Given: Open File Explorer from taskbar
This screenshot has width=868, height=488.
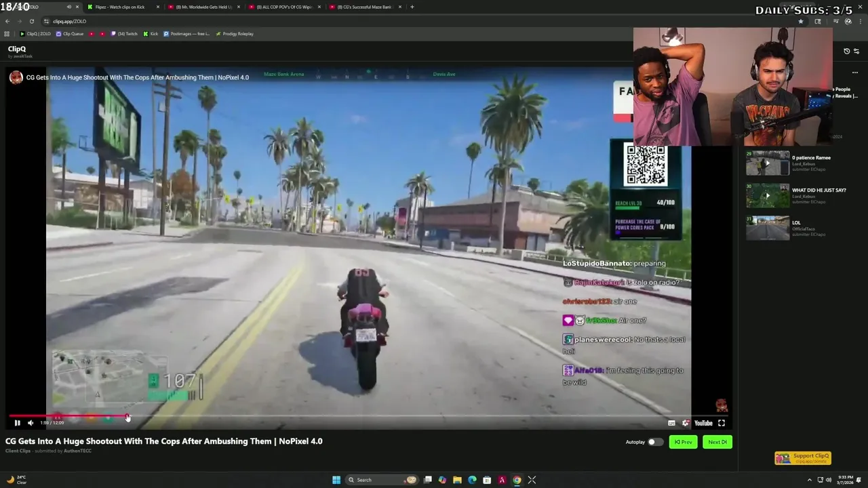Looking at the screenshot, I should (x=457, y=480).
